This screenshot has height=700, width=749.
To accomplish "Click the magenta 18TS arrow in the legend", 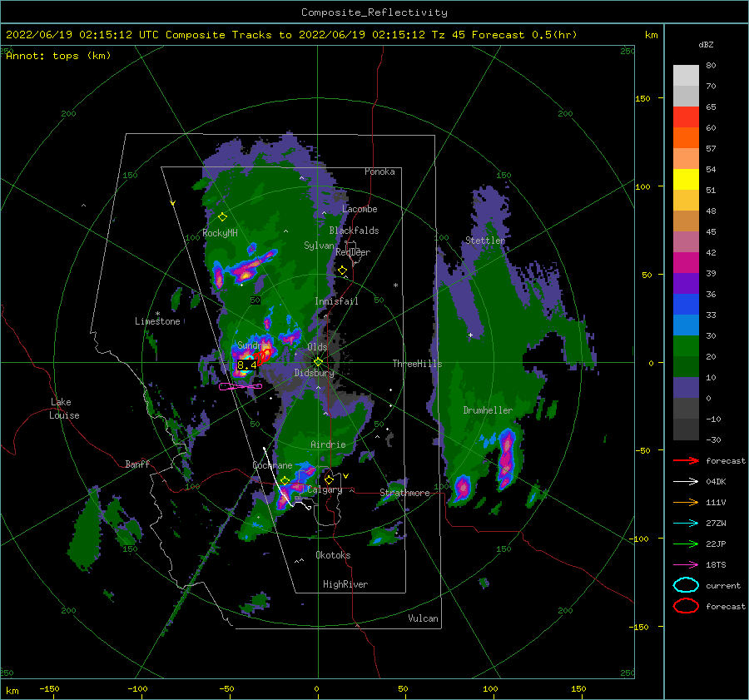I will click(x=686, y=565).
